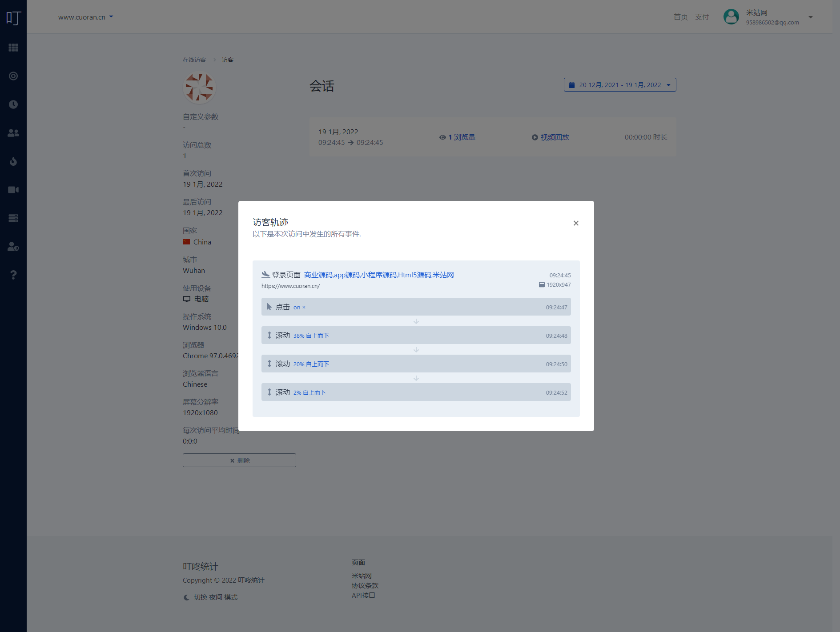Click the flame heatmap icon in sidebar
840x632 pixels.
click(13, 161)
